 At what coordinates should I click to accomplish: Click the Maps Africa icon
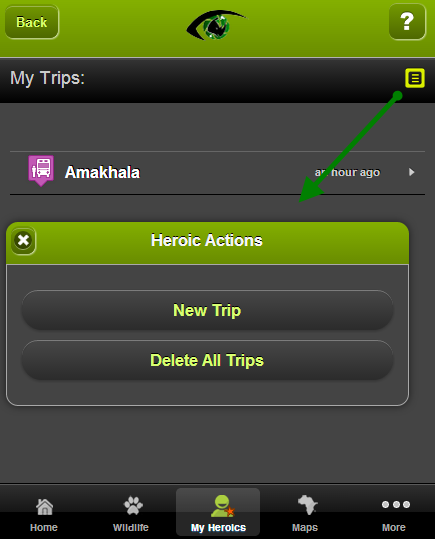tap(307, 505)
